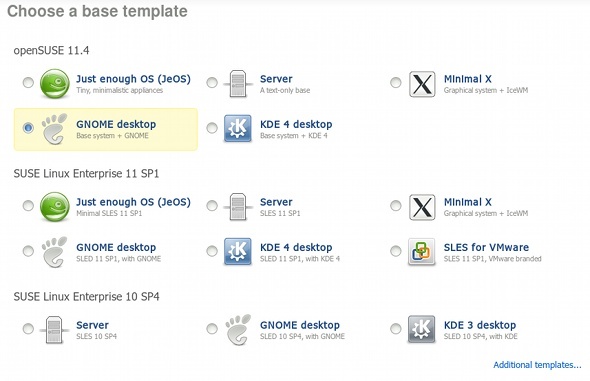
Task: Select the SLES for VMware radio button
Action: tap(395, 251)
